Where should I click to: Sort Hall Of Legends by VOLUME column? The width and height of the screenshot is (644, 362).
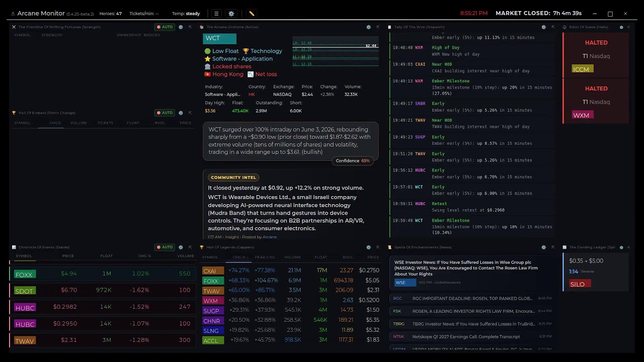click(x=292, y=257)
